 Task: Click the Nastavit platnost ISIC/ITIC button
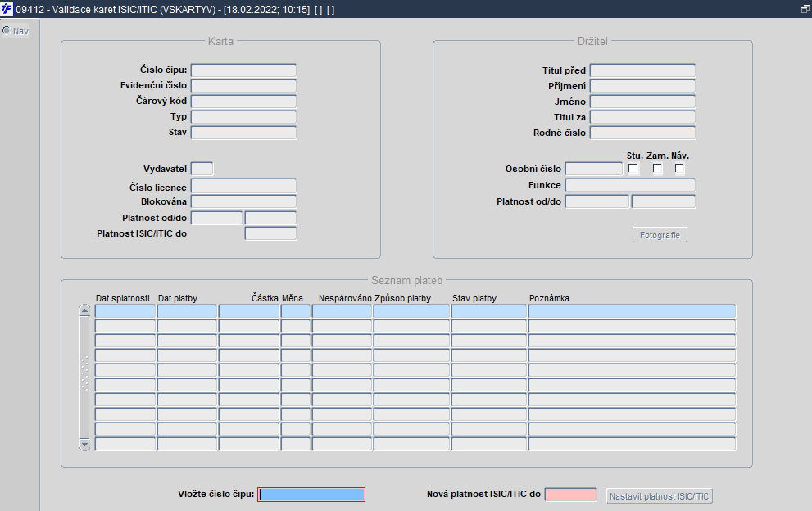[660, 496]
